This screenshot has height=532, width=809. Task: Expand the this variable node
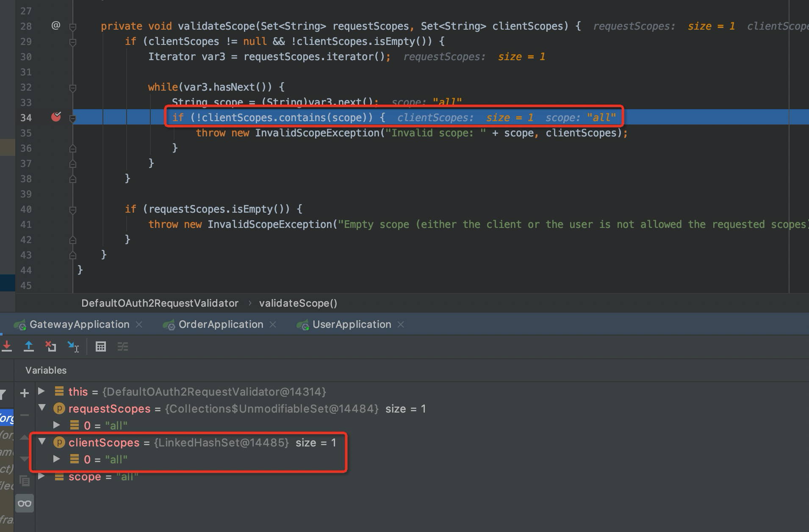(41, 391)
